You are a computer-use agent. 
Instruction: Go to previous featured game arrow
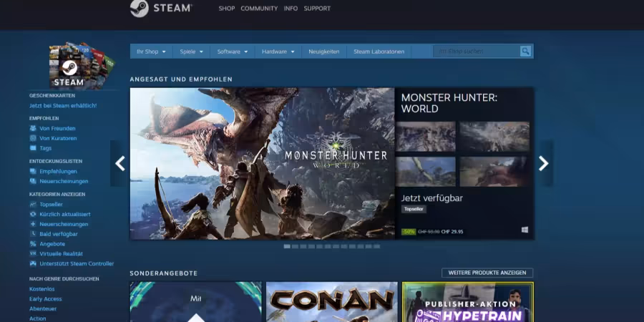(120, 163)
